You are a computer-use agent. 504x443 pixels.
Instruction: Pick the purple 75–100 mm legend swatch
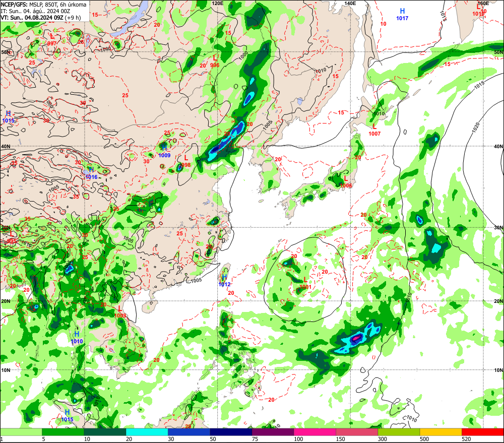(273, 432)
